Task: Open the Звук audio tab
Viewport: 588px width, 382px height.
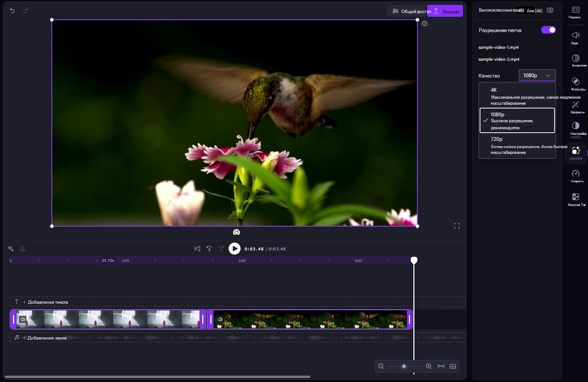Action: tap(575, 38)
